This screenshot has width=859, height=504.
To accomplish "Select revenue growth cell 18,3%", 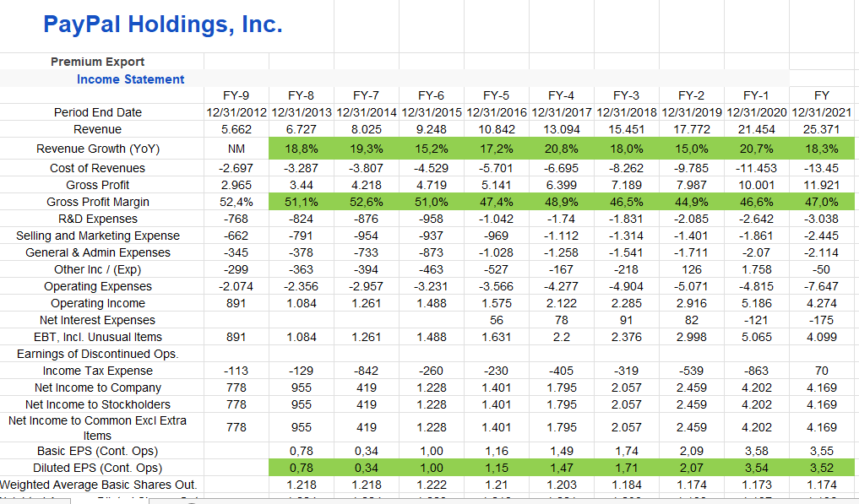I will (x=822, y=149).
